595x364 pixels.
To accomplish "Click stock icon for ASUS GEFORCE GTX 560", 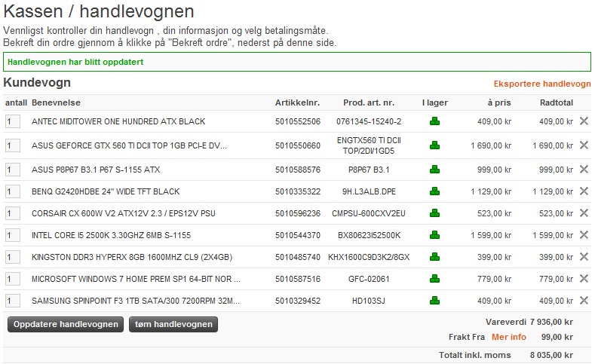I will (x=435, y=145).
